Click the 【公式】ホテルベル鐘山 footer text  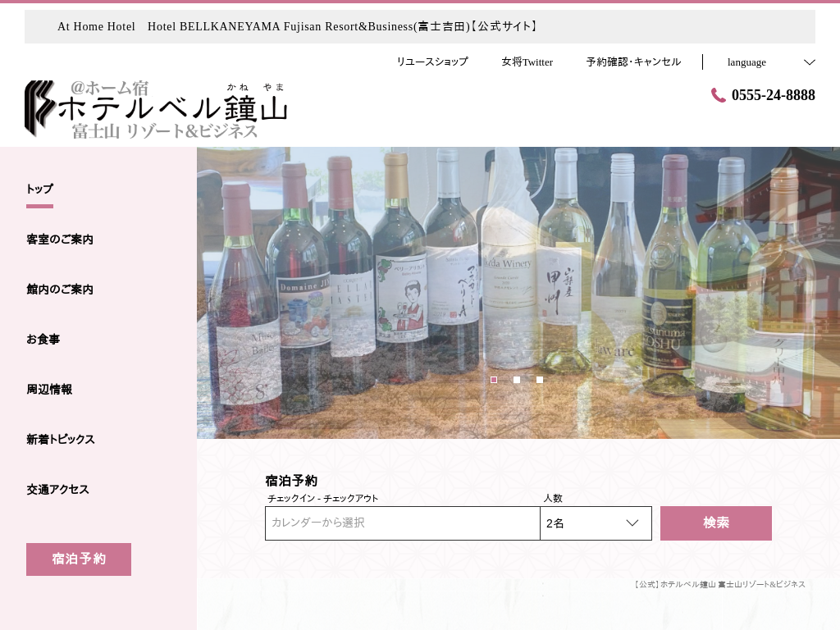pyautogui.click(x=719, y=584)
